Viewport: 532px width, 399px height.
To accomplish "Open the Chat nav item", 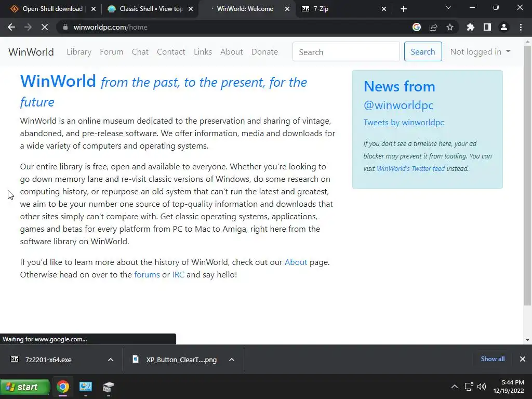I will point(140,51).
